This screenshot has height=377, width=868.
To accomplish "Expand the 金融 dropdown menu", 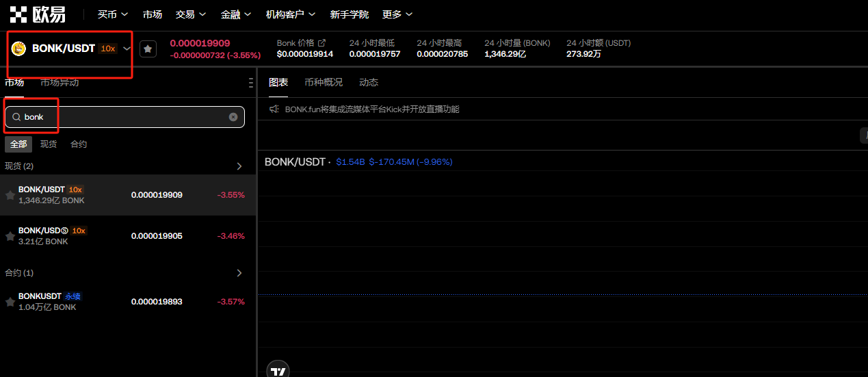I will [x=236, y=14].
